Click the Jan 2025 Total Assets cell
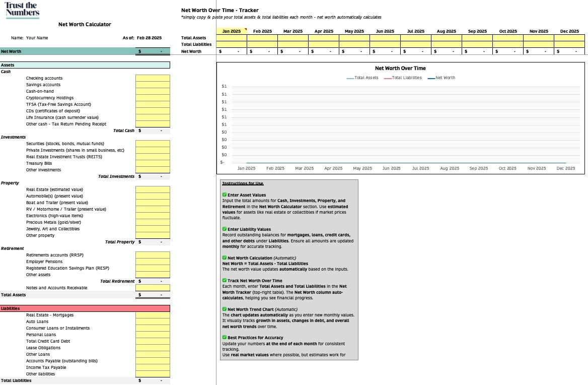Image resolution: width=588 pixels, height=385 pixels. click(232, 38)
